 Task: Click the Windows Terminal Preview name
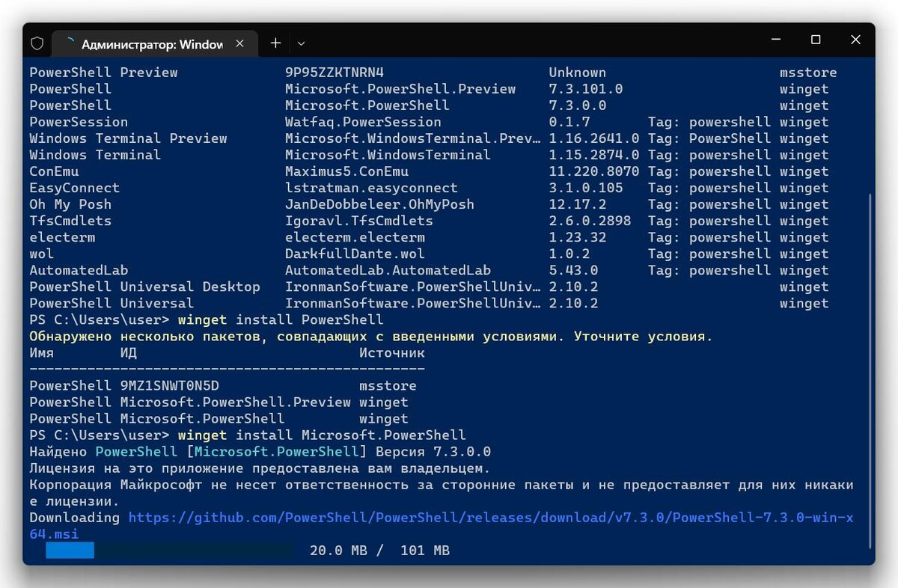coord(129,138)
